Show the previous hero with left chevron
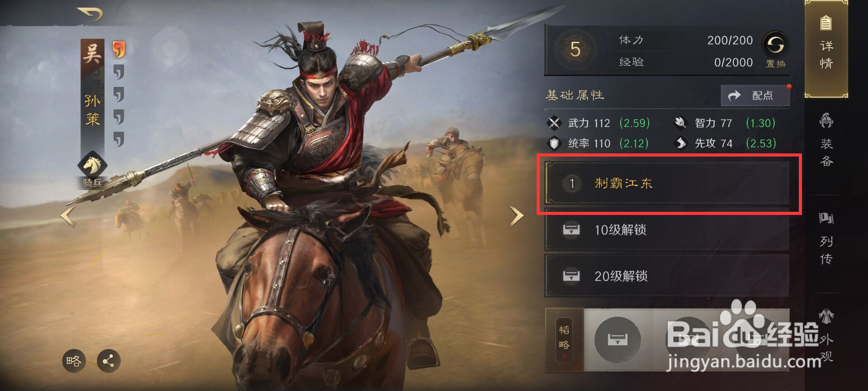 tap(68, 216)
